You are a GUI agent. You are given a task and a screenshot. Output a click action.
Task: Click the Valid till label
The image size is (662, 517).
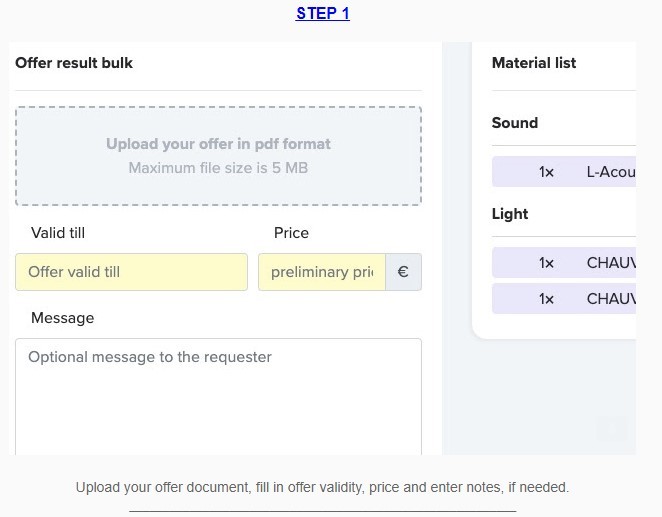click(x=58, y=233)
